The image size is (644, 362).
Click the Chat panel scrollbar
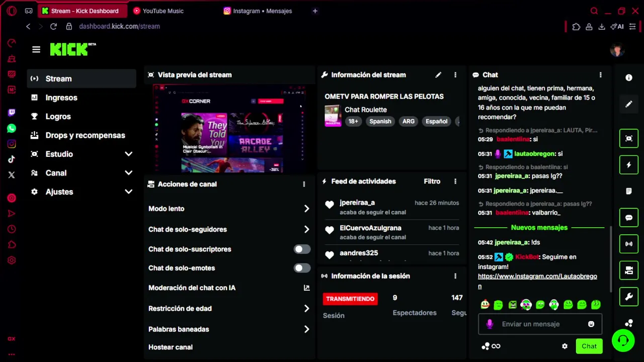point(611,258)
